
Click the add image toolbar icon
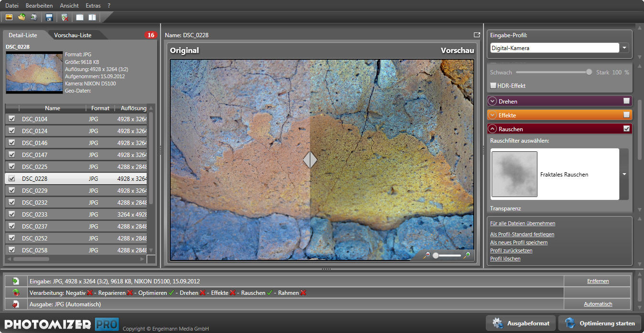tap(9, 18)
